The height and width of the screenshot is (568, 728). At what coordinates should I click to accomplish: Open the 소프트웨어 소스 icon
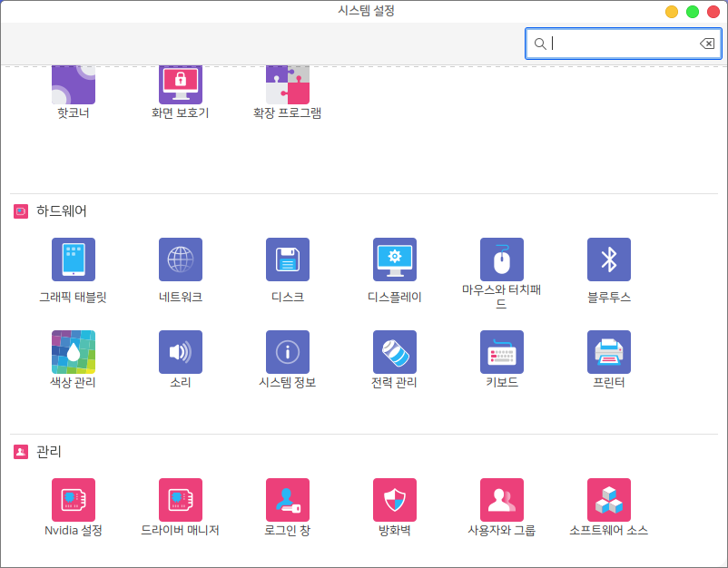coord(609,500)
